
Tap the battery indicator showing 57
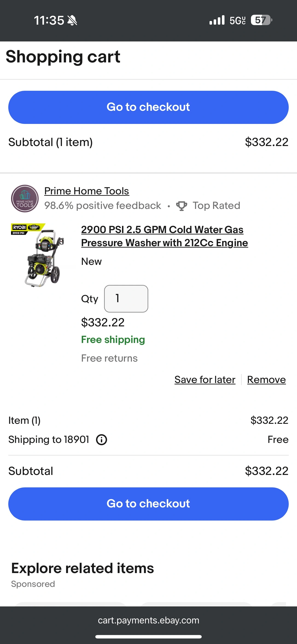[x=262, y=20]
